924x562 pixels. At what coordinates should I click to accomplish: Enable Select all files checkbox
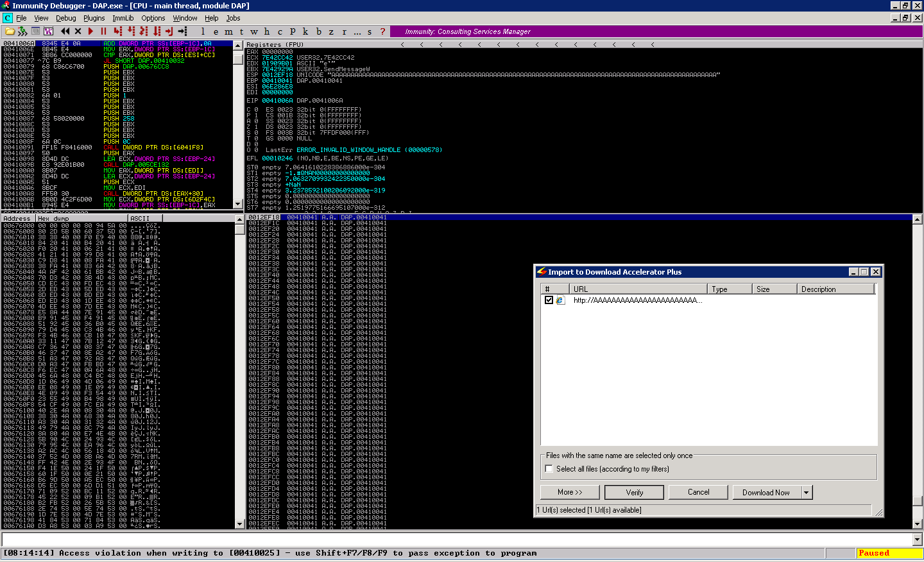tap(549, 469)
